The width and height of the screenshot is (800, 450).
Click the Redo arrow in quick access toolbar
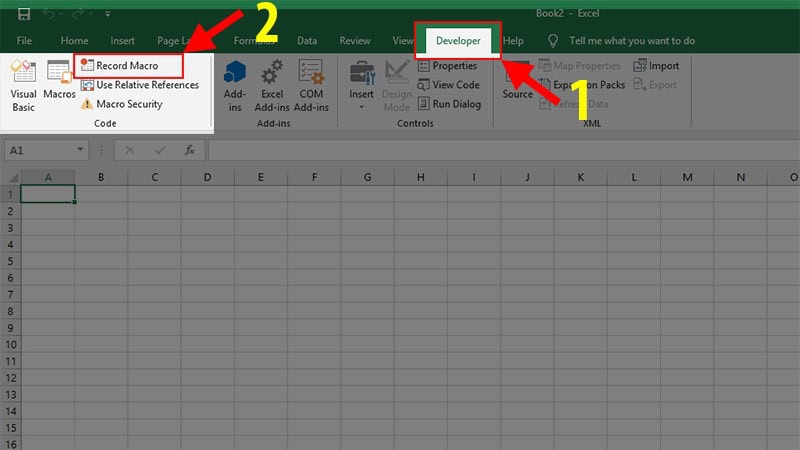(78, 14)
